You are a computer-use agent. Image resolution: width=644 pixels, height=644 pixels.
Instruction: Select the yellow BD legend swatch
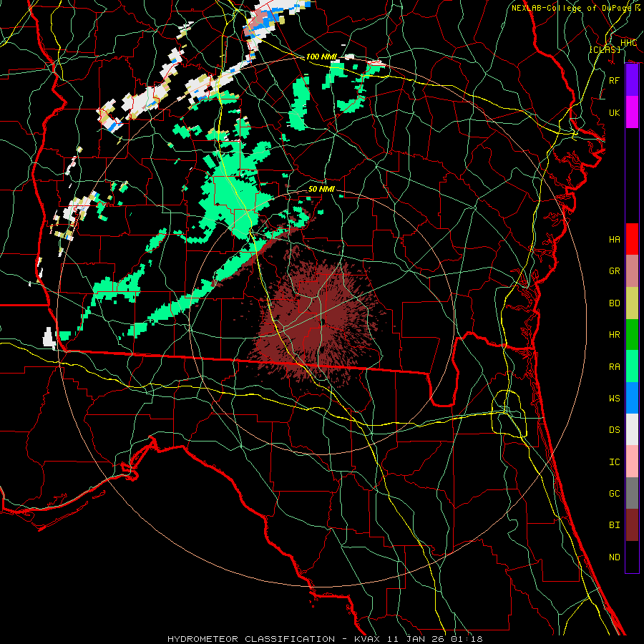pos(632,303)
